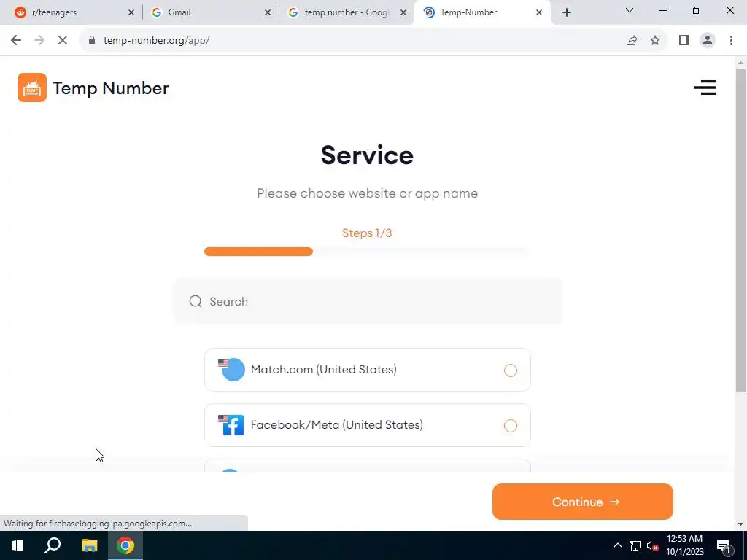Image resolution: width=747 pixels, height=560 pixels.
Task: Select Match.com (United States) radio
Action: 510,370
